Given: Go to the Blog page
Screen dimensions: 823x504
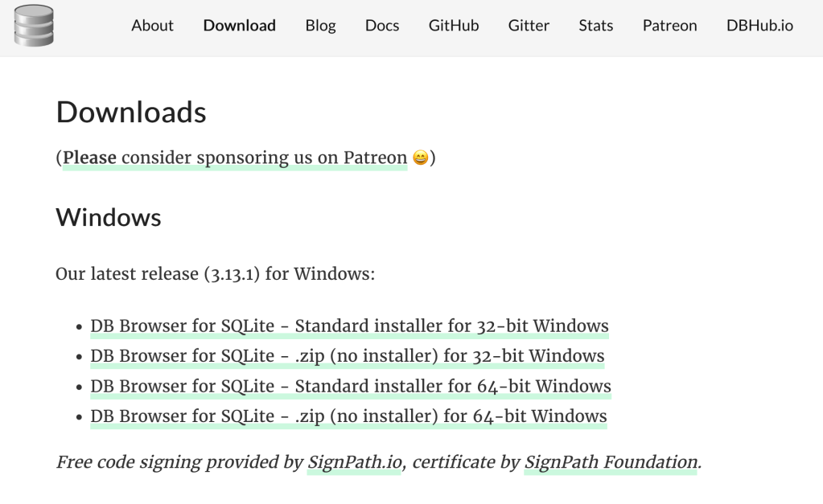Looking at the screenshot, I should (320, 26).
